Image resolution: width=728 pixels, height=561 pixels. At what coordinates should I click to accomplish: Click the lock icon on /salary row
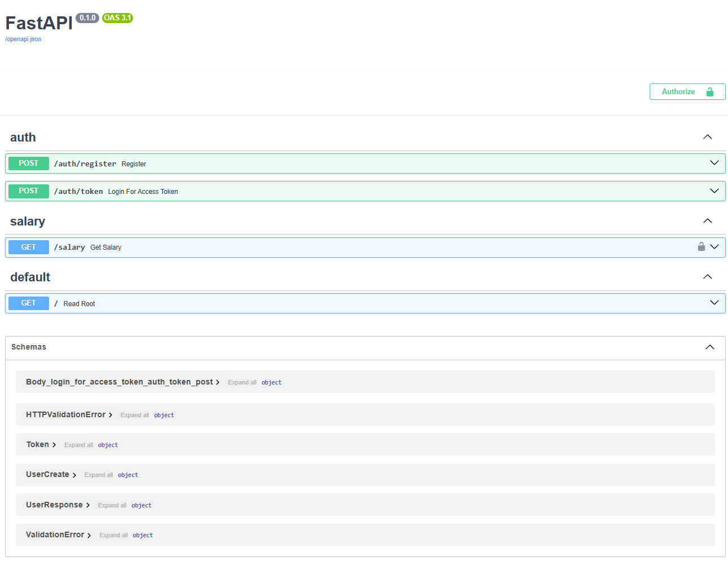click(x=701, y=246)
